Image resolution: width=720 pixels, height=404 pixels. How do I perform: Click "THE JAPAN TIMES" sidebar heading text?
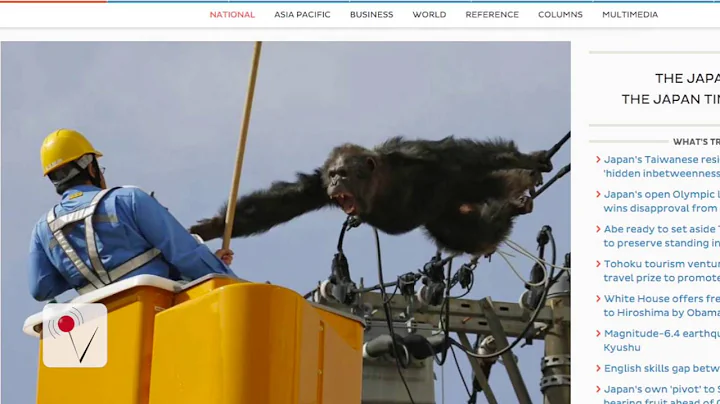pos(671,99)
